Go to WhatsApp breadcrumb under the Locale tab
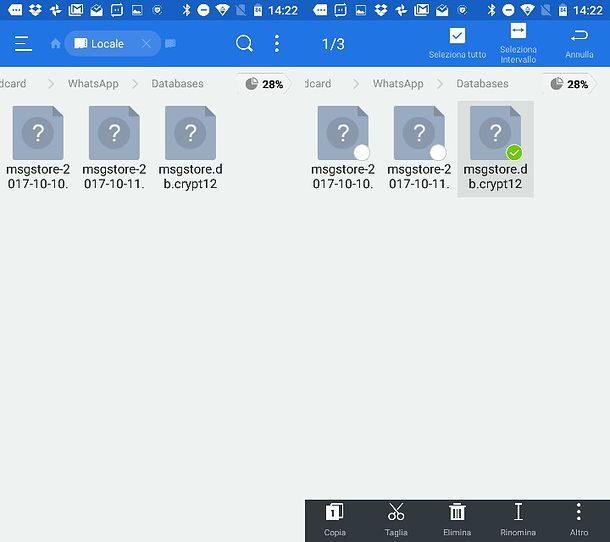Screen dimensions: 610x542 point(93,84)
